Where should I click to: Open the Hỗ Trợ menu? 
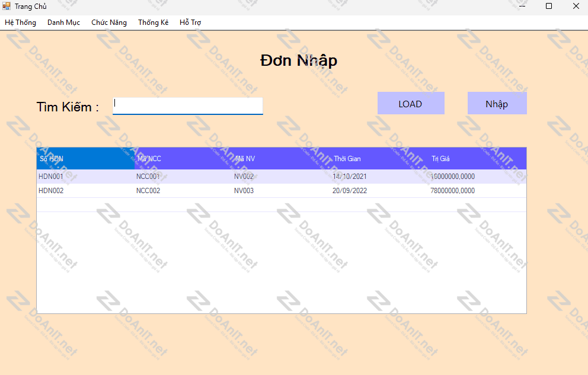[190, 23]
